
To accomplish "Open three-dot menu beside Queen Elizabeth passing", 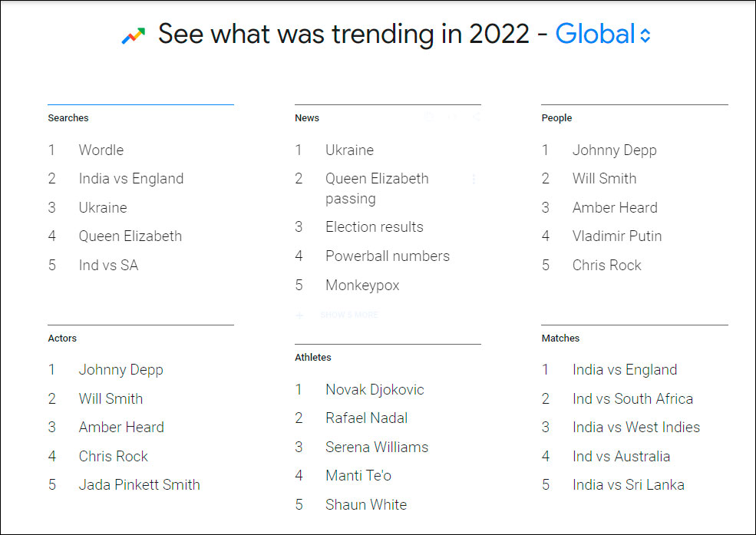I will (x=474, y=179).
